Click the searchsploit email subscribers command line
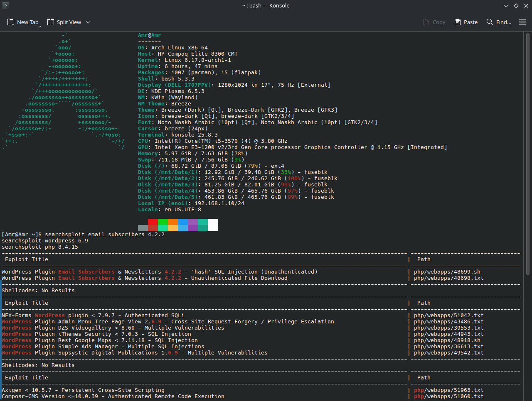This screenshot has height=401, width=532. [x=105, y=235]
